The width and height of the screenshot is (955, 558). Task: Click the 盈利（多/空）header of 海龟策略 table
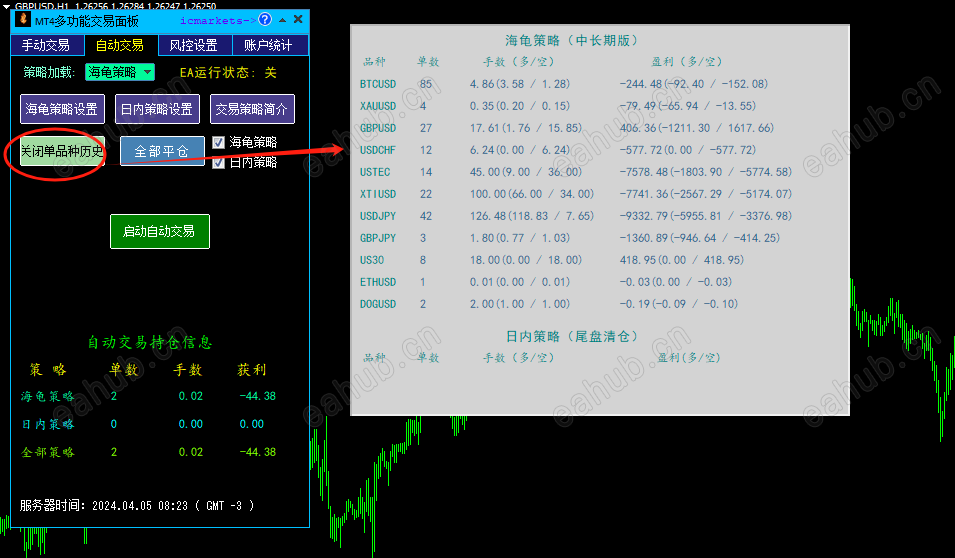click(687, 62)
